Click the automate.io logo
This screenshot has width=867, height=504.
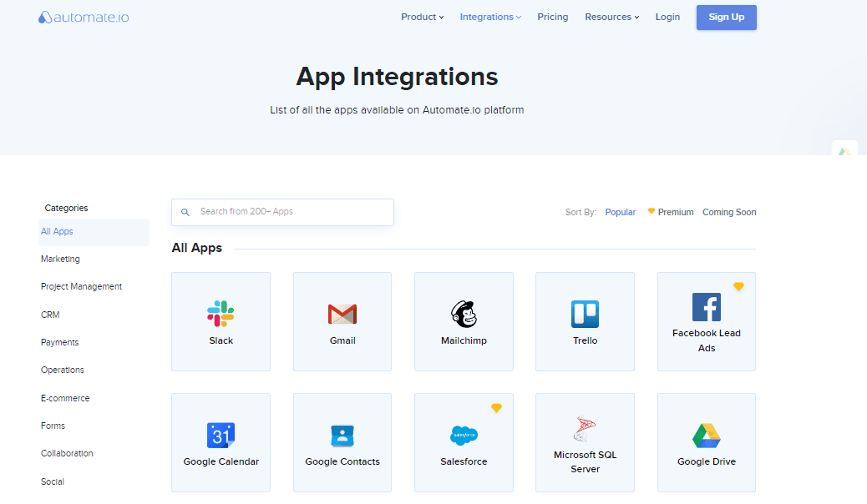(84, 18)
